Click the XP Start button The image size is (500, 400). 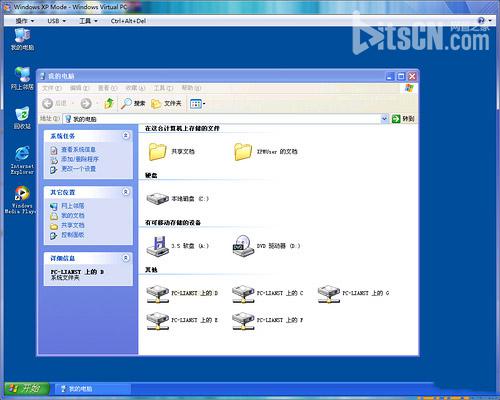pyautogui.click(x=27, y=388)
